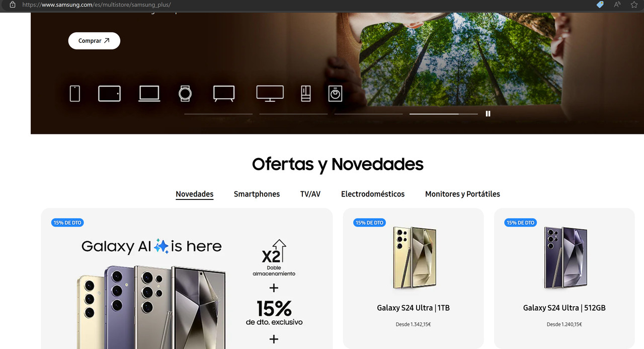Jump to third carousel slide indicator
The image size is (644, 349).
(368, 114)
